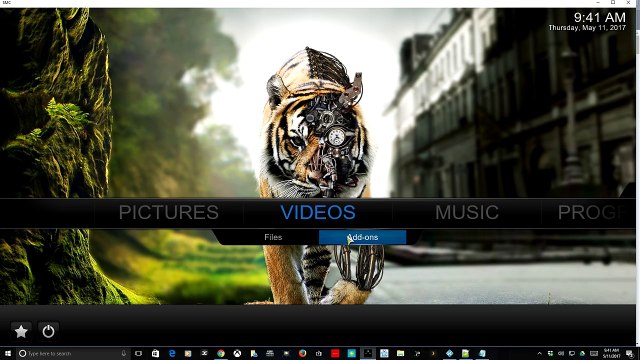
Task: Launch Firefox from the taskbar
Action: (x=302, y=353)
